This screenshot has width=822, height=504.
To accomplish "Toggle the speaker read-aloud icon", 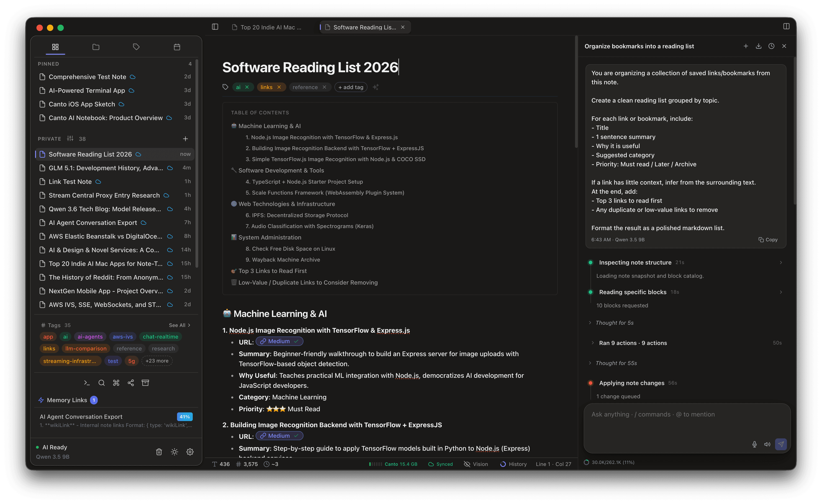I will point(767,444).
